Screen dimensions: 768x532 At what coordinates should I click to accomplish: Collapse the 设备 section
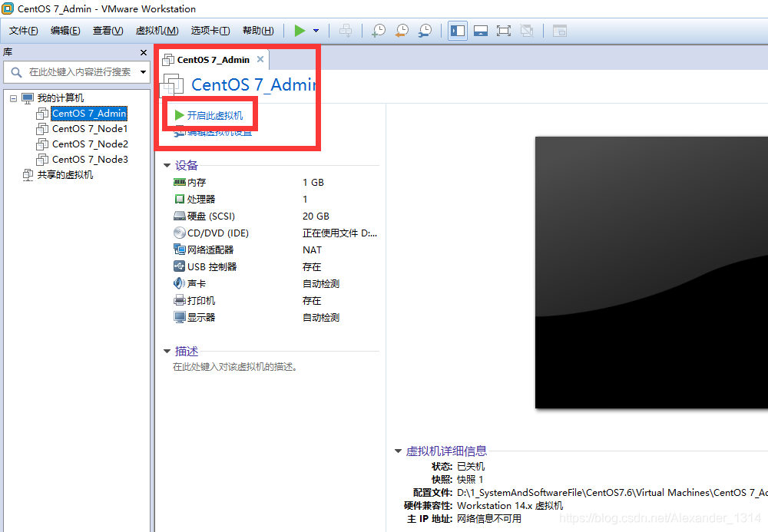[x=167, y=165]
